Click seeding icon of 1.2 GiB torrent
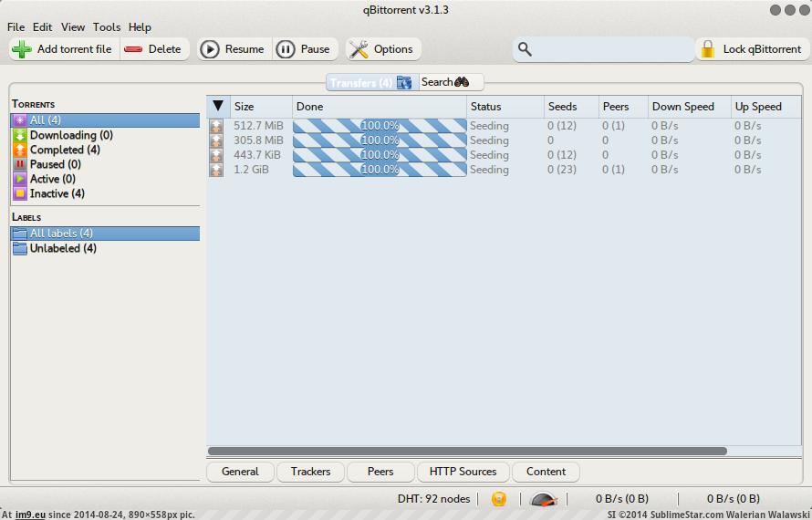 [x=216, y=170]
